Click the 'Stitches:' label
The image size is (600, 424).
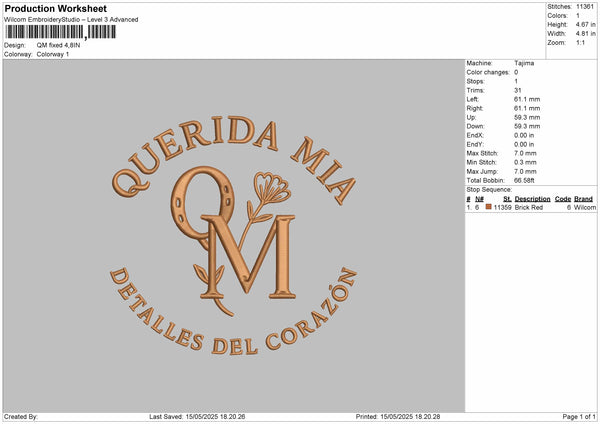coord(559,7)
